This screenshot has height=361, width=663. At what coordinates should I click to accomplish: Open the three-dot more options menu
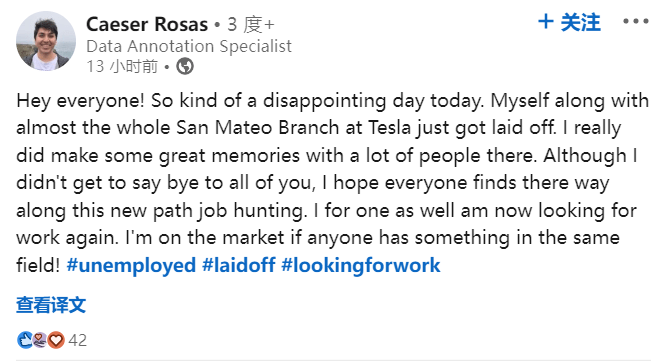click(x=636, y=21)
